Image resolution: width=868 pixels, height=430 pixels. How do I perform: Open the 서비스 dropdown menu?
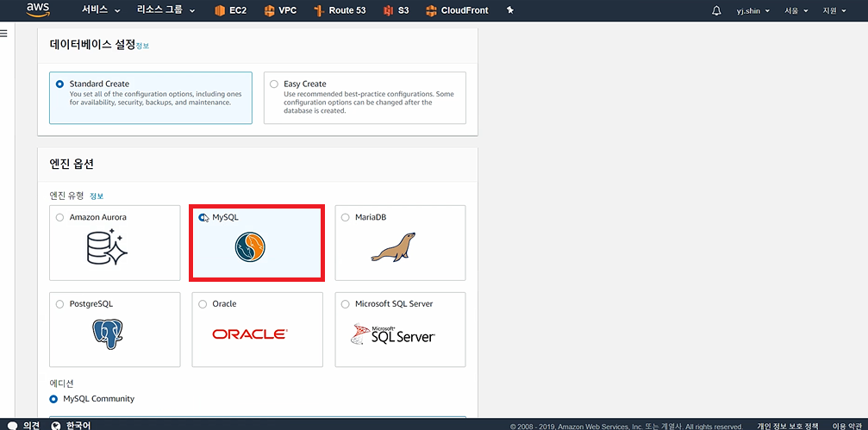tap(101, 10)
